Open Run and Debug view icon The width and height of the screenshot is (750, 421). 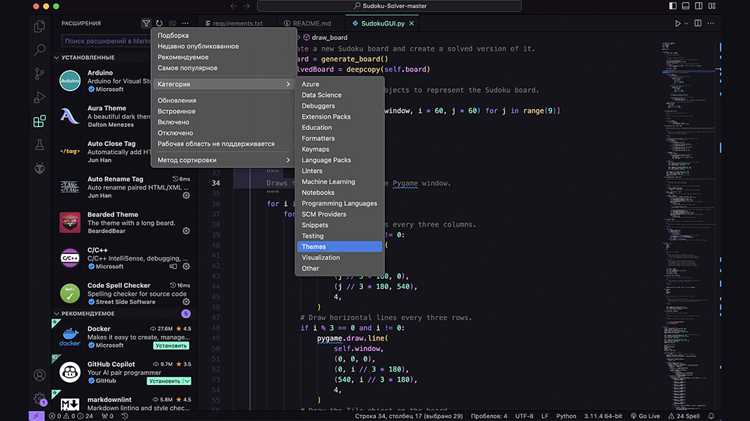point(40,97)
